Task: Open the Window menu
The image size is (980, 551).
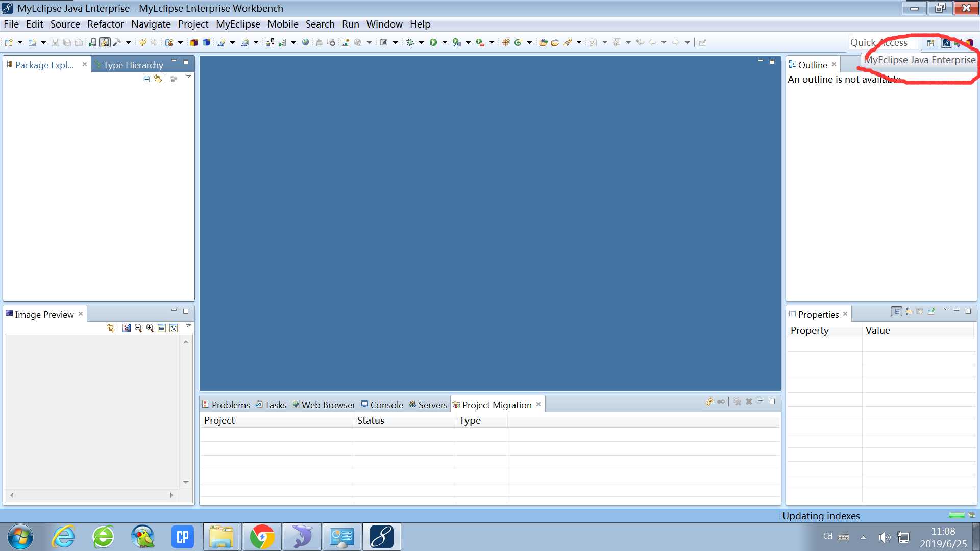Action: coord(384,24)
